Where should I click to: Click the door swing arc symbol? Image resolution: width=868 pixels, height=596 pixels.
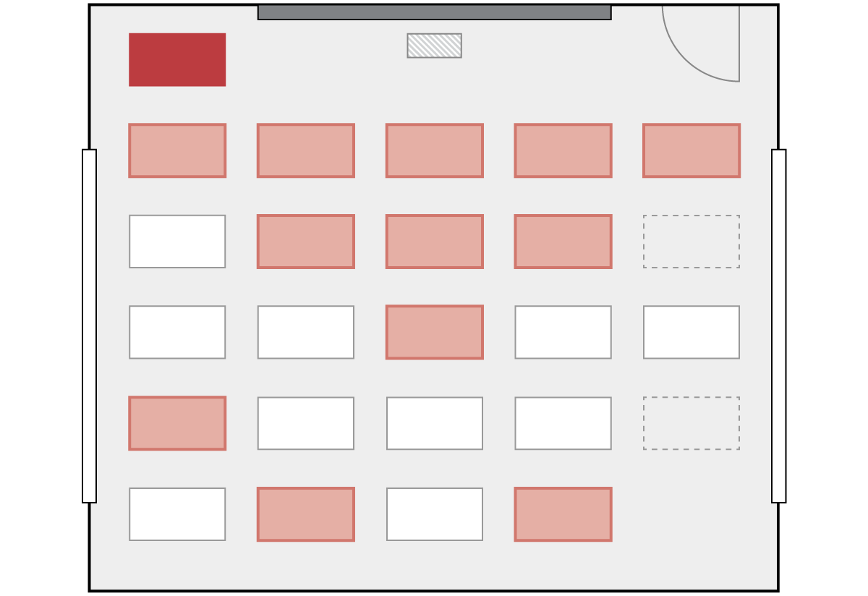(x=701, y=43)
